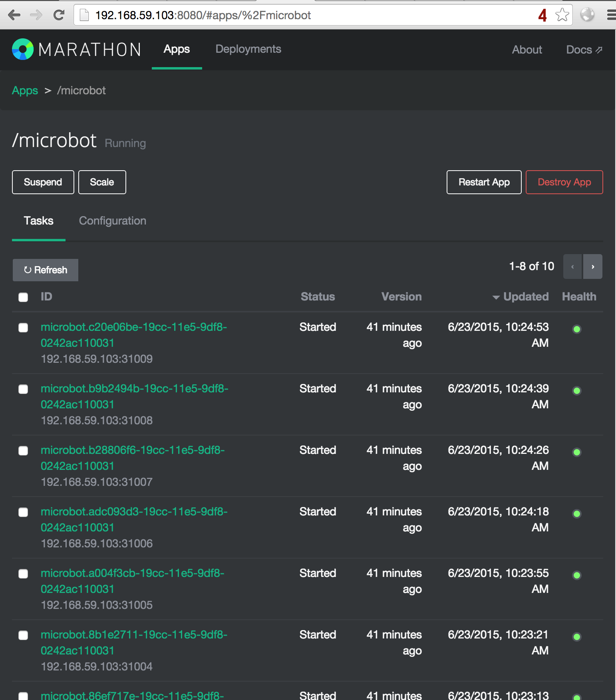The width and height of the screenshot is (616, 700).
Task: Open task microbot.c20e06be-19cc-11e5-9df8 link
Action: [x=134, y=335]
